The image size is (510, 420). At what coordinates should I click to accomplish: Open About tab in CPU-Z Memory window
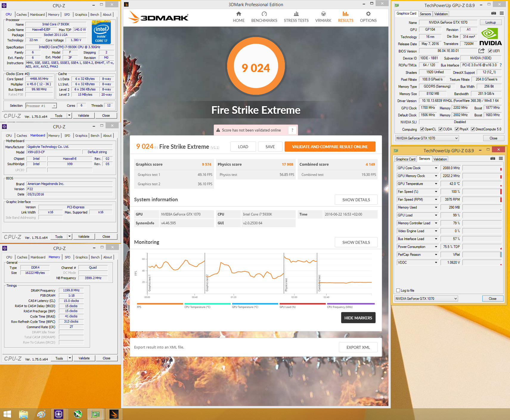coord(108,257)
